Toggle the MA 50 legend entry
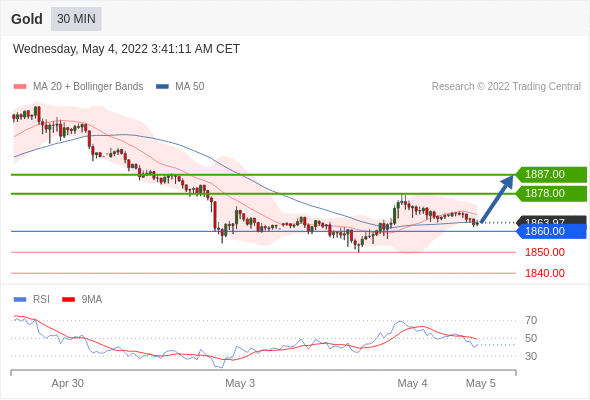Image resolution: width=590 pixels, height=400 pixels. click(180, 87)
